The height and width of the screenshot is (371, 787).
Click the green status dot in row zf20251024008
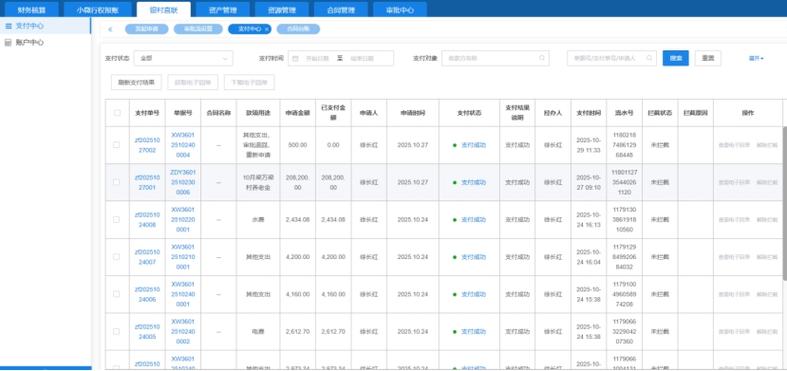tap(455, 220)
